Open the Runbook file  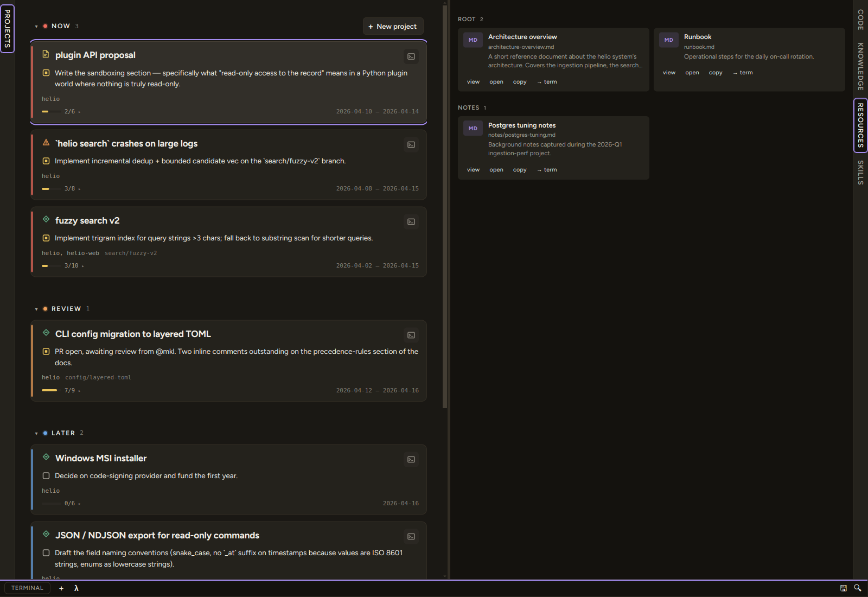tap(692, 73)
